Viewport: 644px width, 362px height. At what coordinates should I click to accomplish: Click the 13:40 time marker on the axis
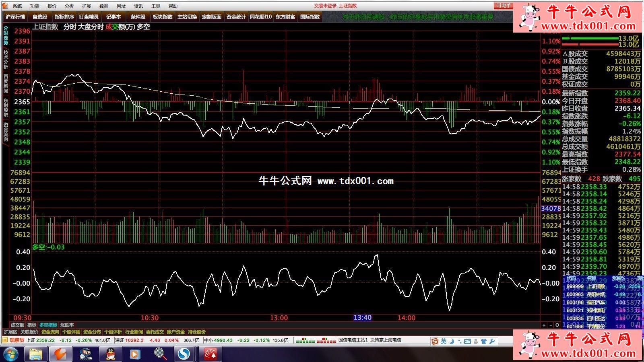coord(362,318)
